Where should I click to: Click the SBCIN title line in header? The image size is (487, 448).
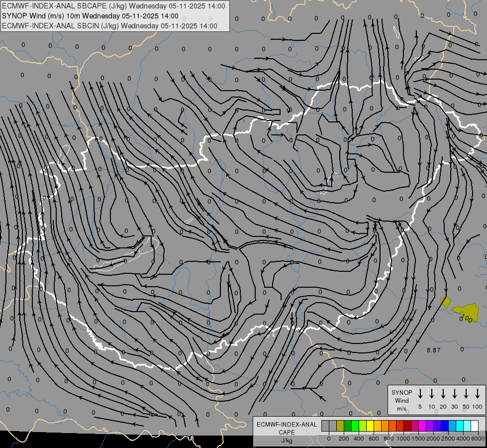pos(109,26)
